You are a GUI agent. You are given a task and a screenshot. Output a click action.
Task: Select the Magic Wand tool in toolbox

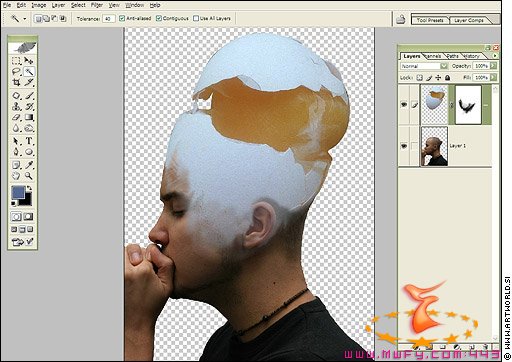(29, 71)
